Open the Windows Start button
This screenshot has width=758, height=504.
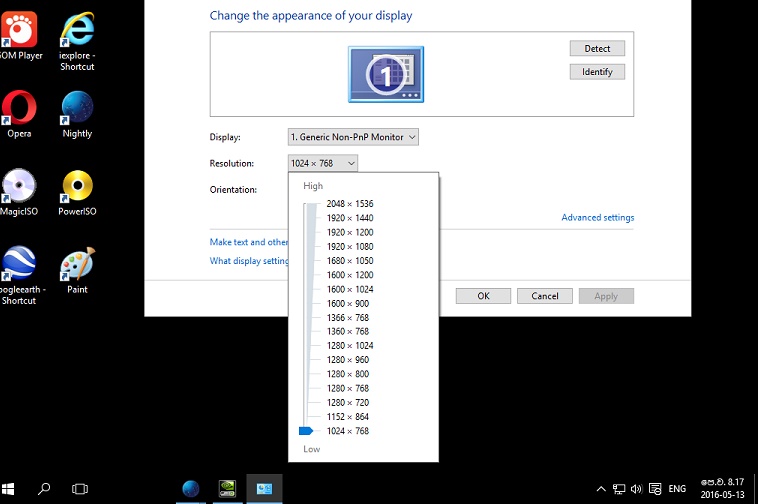pos(8,489)
